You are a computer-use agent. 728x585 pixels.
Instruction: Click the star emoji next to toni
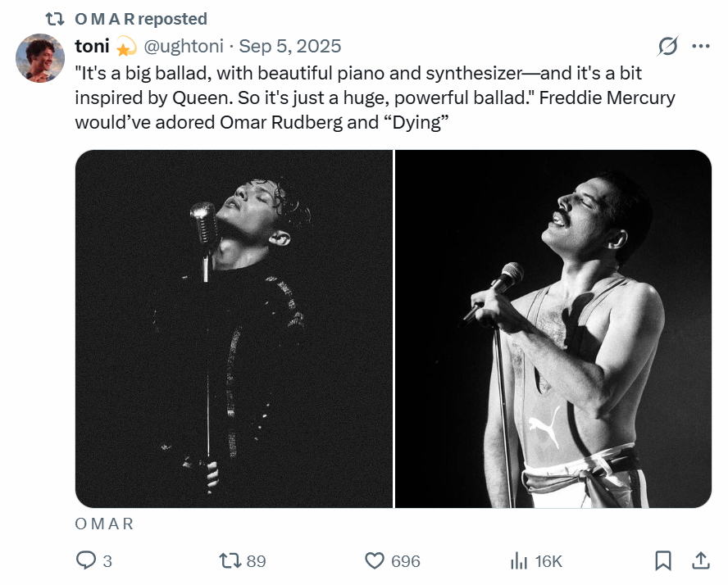click(126, 47)
